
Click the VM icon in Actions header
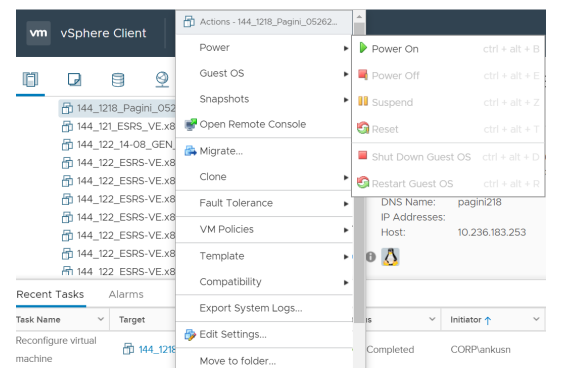[x=189, y=22]
